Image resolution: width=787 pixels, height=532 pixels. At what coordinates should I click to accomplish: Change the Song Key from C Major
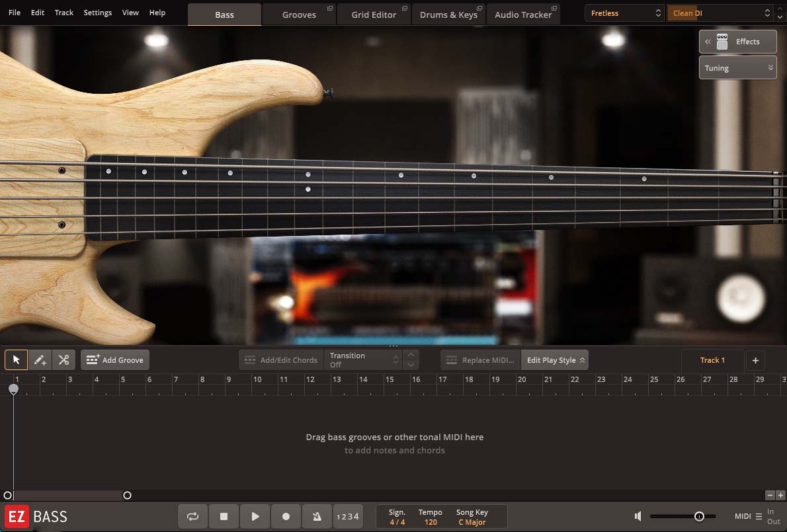pyautogui.click(x=472, y=521)
